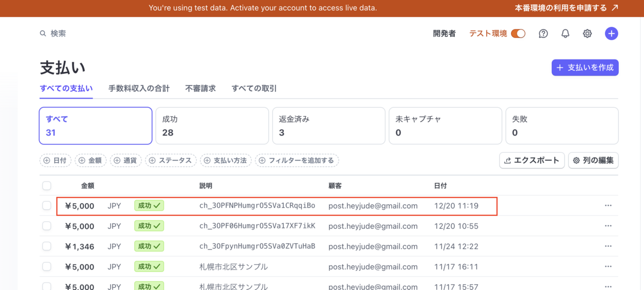Select checkbox for ch_3OPF06HumgrO5SVa17XF7ikK row

coord(47,226)
